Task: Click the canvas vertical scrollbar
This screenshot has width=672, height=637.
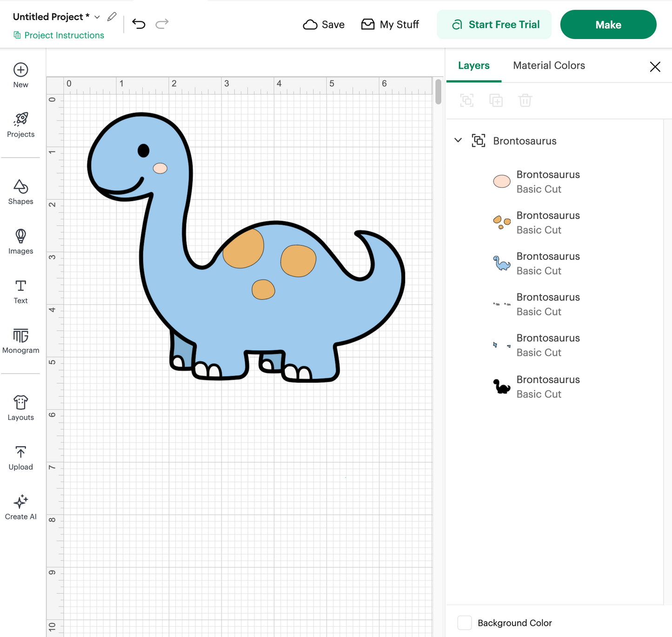Action: pyautogui.click(x=438, y=92)
